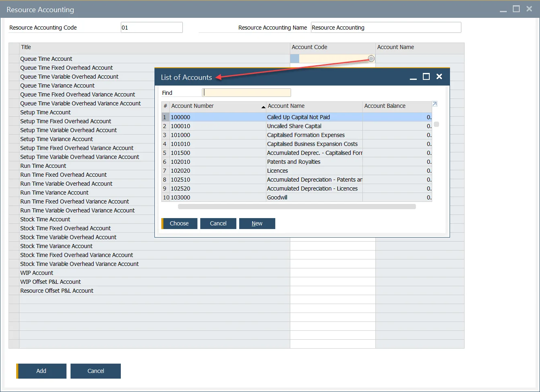Click the Resource Accounting Name input box

(x=385, y=27)
